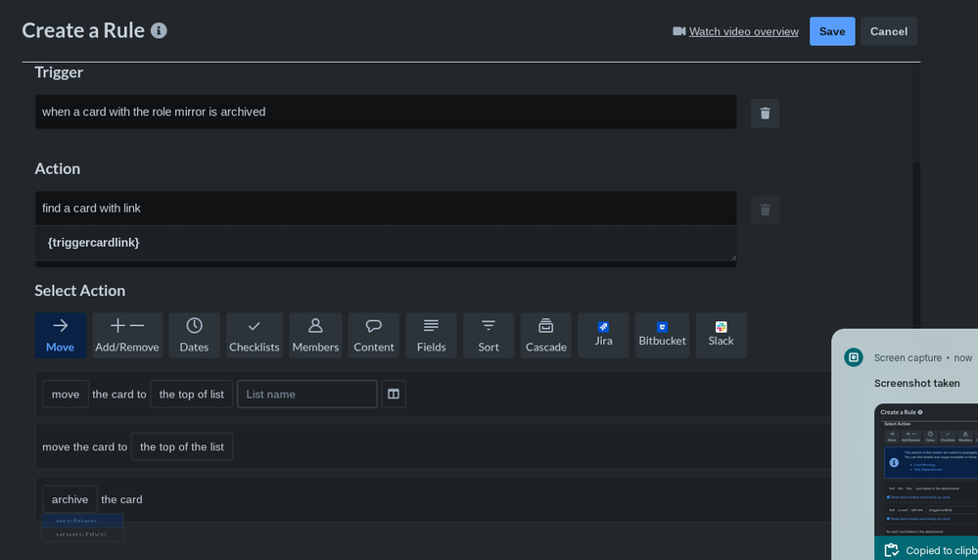This screenshot has width=978, height=560.
Task: Open the Jira integration tab
Action: tap(603, 336)
